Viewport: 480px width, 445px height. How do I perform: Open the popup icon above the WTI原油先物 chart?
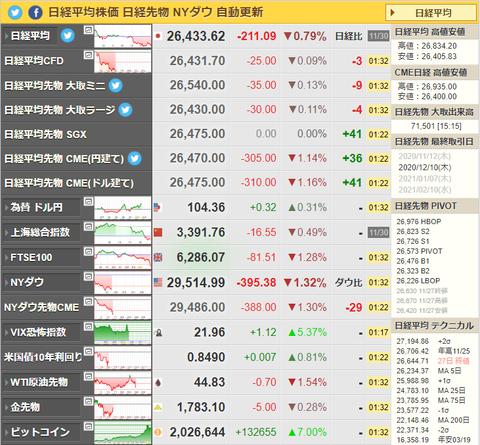pyautogui.click(x=88, y=376)
